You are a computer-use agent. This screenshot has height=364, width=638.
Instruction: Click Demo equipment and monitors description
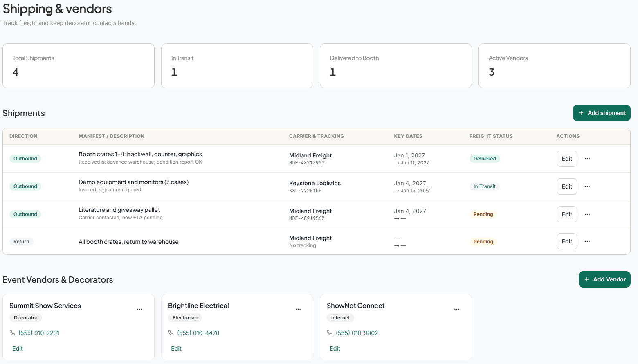click(134, 182)
